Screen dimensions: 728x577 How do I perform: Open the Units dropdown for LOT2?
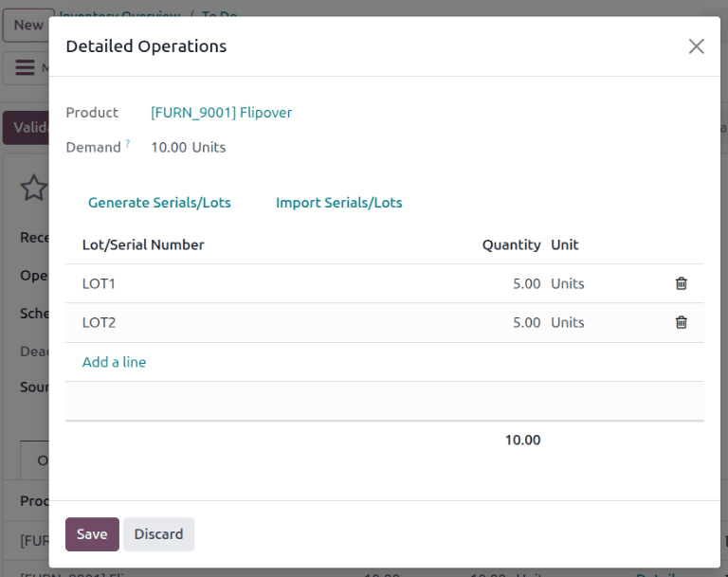(568, 322)
